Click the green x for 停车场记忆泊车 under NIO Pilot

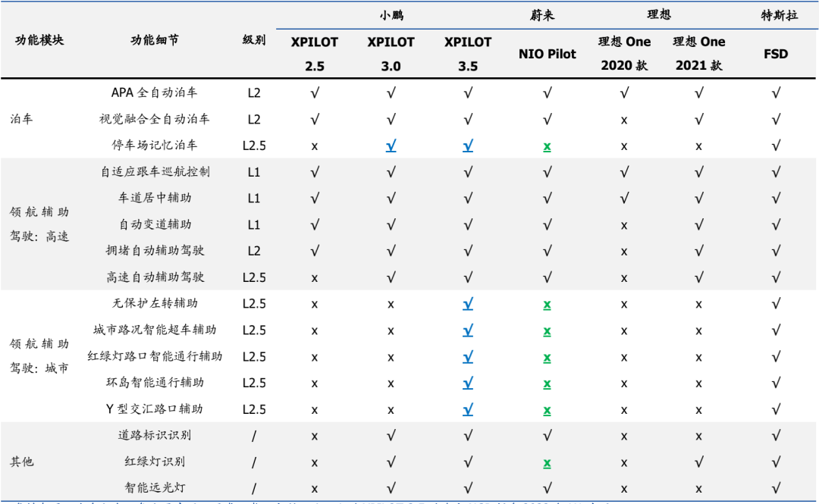547,147
